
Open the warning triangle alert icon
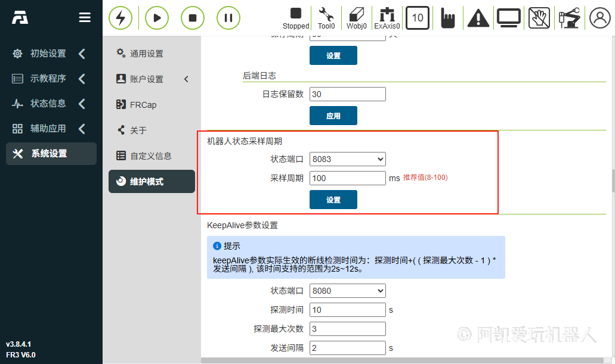tap(478, 18)
